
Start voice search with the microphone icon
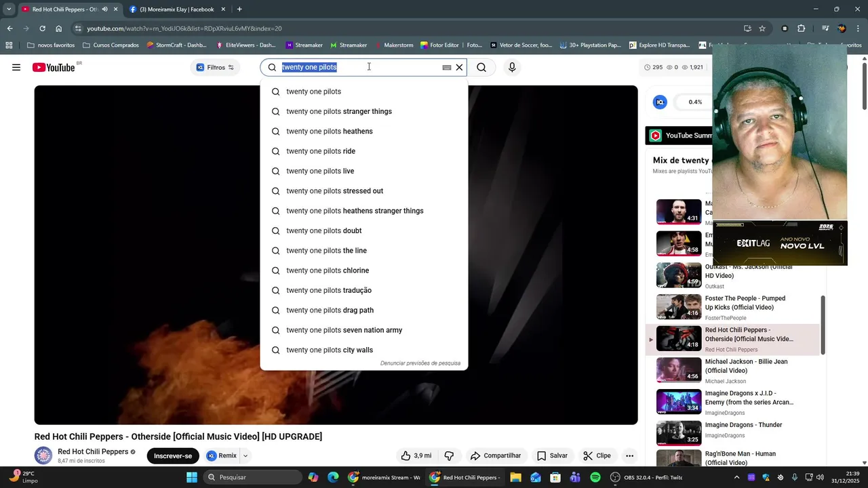click(512, 67)
